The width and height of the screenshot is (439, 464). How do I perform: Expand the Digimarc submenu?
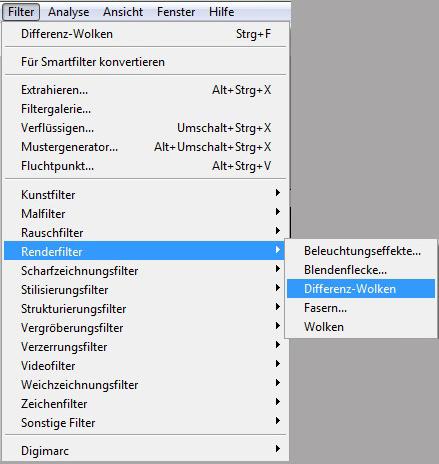(x=145, y=451)
